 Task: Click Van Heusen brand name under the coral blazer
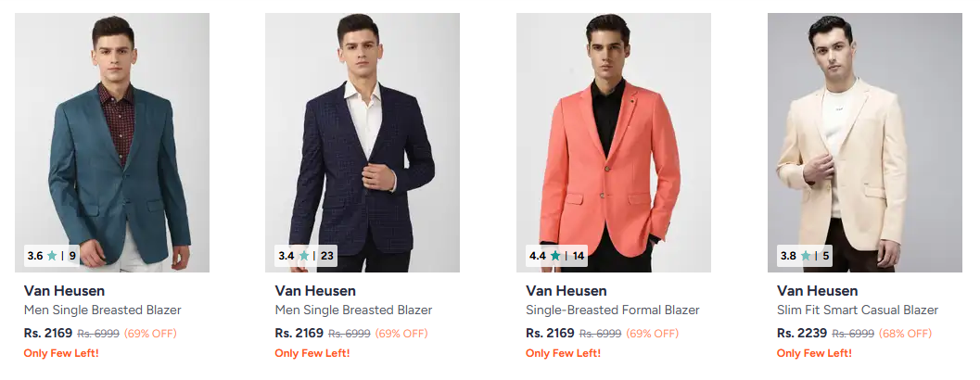(566, 291)
